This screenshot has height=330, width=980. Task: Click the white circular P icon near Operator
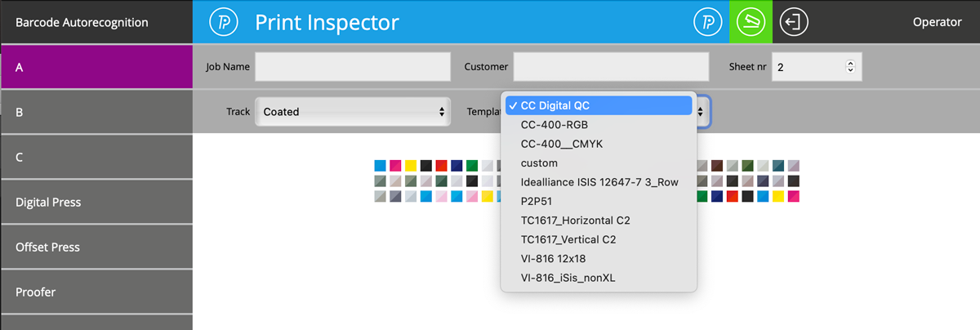pyautogui.click(x=708, y=22)
